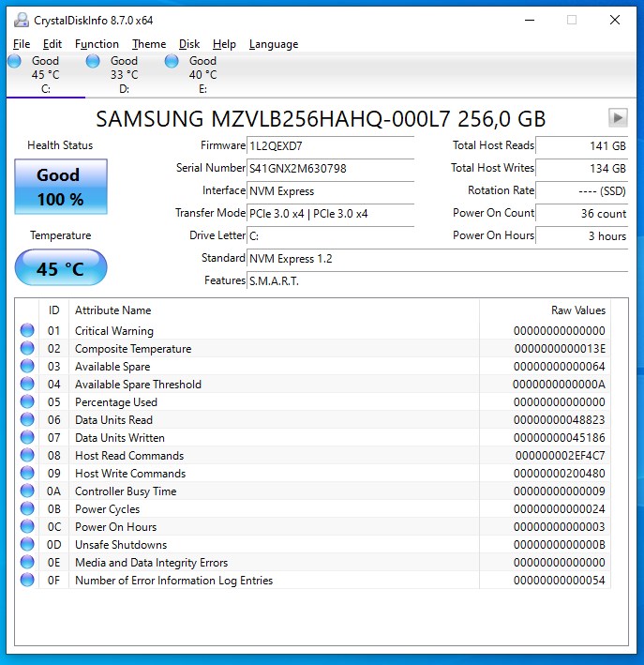Click the Good 100 % health status button
The width and height of the screenshot is (644, 665).
click(61, 187)
